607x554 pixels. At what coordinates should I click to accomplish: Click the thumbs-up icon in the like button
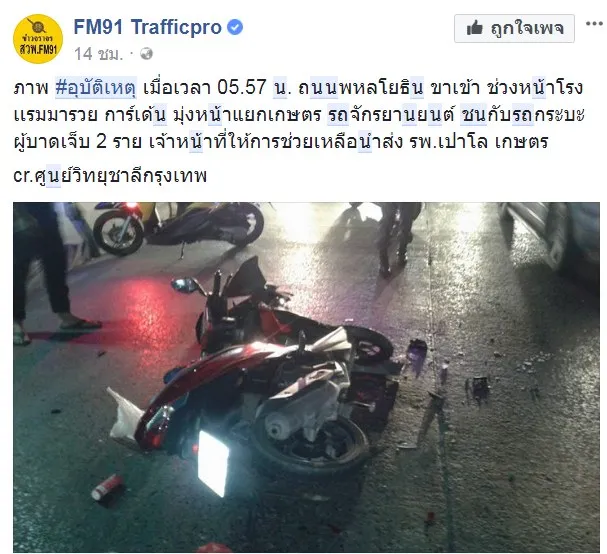(x=475, y=28)
